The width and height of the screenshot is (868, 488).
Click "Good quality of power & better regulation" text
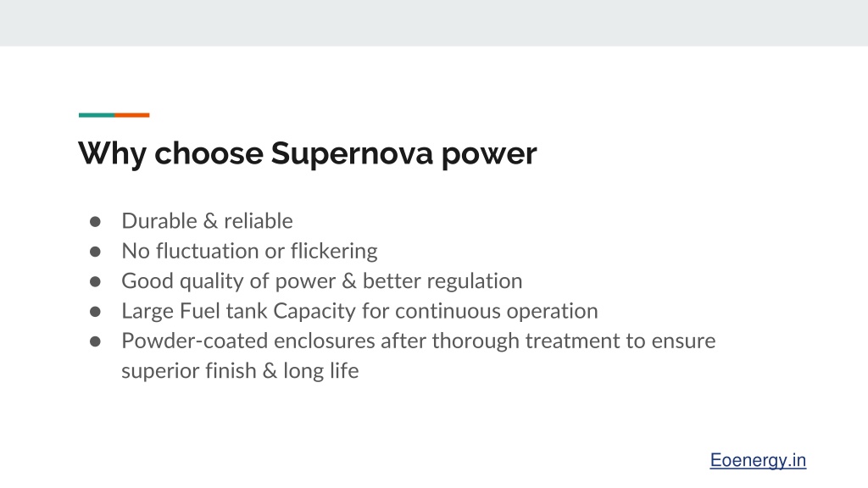(321, 281)
